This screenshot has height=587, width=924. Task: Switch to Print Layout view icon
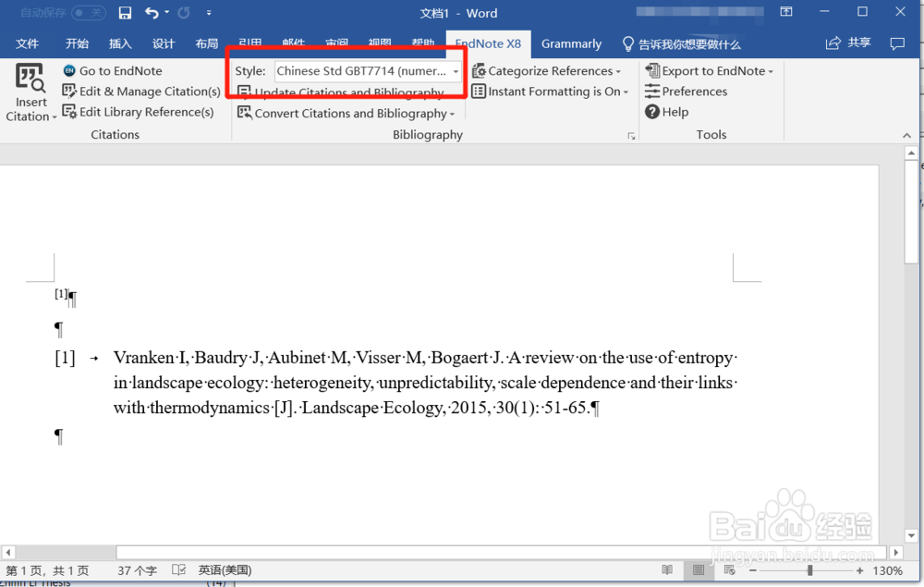tap(699, 570)
